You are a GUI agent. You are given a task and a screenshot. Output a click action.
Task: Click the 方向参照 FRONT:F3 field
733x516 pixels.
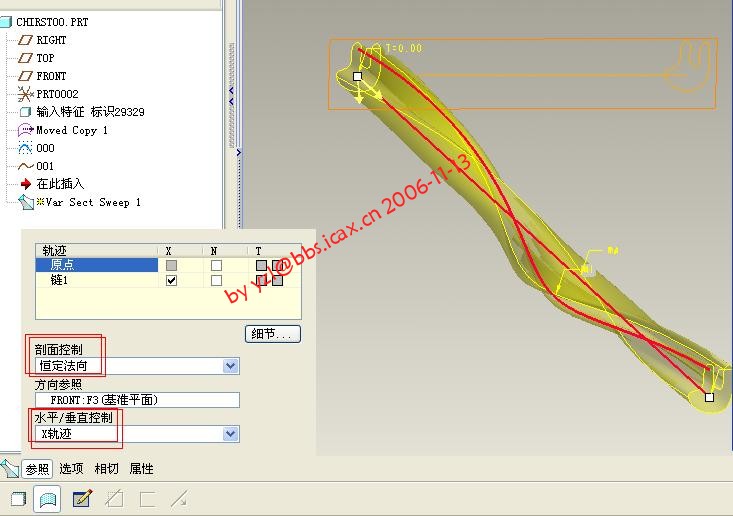coord(137,400)
